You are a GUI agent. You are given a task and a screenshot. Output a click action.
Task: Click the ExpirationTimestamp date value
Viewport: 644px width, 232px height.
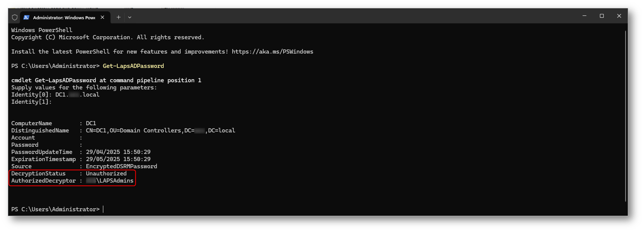118,159
